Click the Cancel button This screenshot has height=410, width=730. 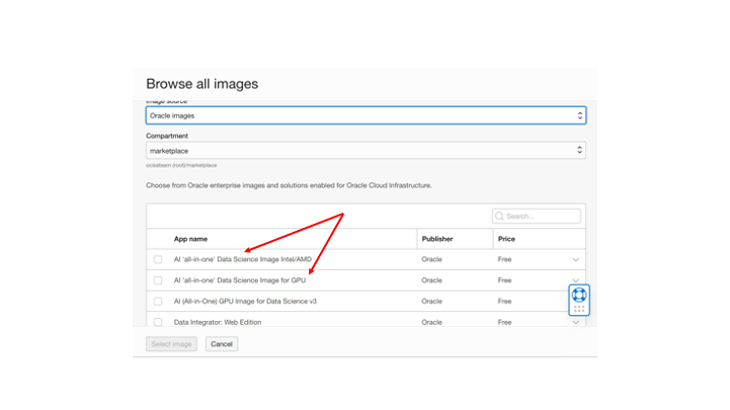coord(222,344)
